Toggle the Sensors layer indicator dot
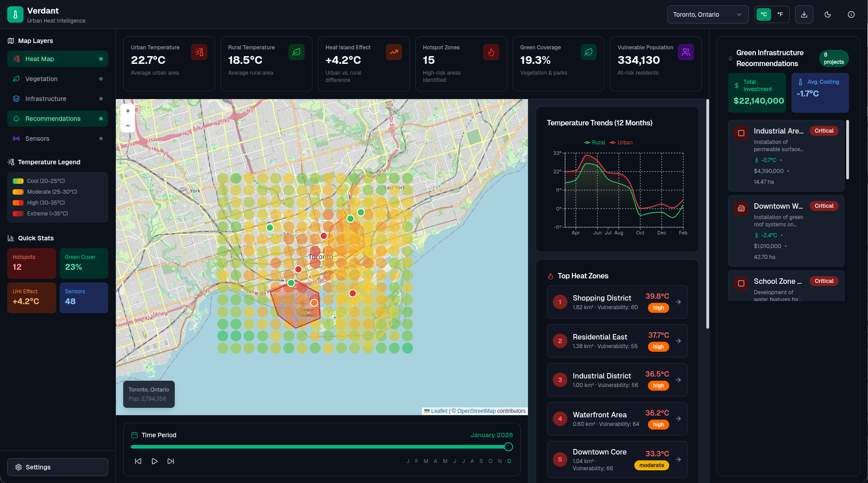Image resolution: width=868 pixels, height=483 pixels. tap(100, 139)
